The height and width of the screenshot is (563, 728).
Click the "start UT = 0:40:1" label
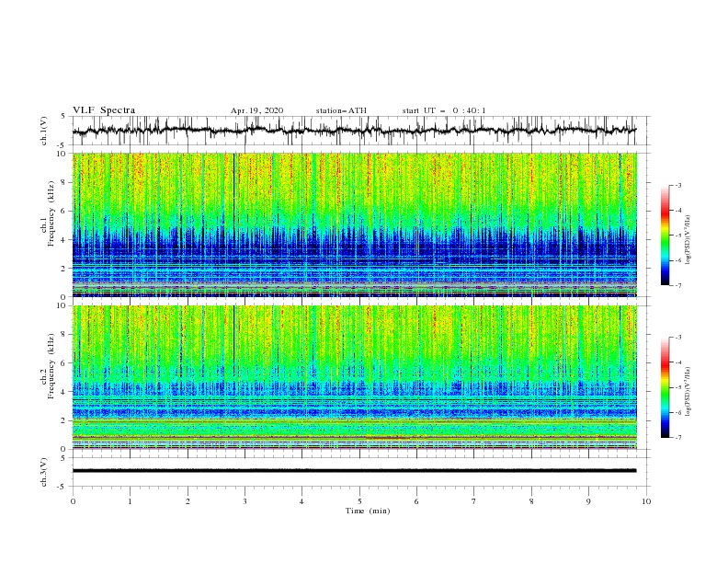coord(444,110)
